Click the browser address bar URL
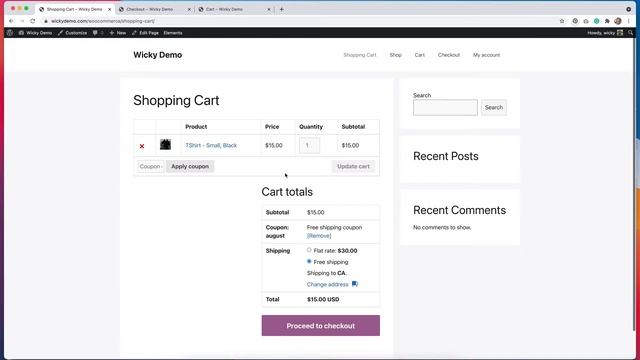This screenshot has height=360, width=640. point(103,21)
